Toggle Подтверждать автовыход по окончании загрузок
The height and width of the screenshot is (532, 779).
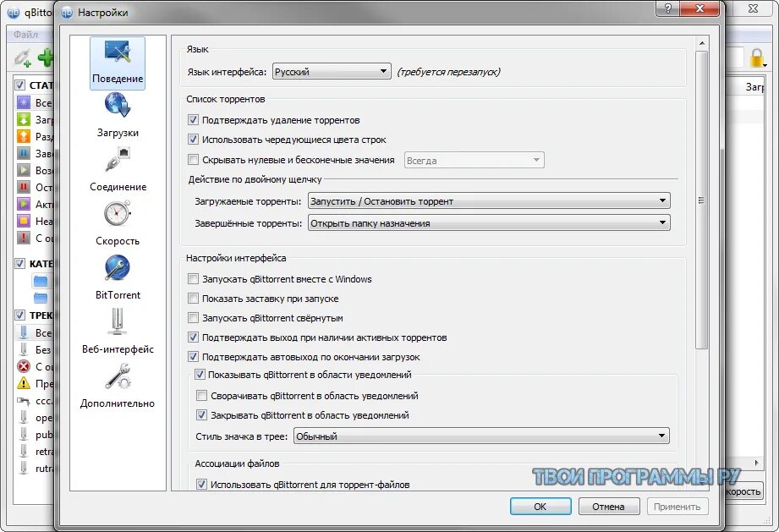(x=193, y=357)
